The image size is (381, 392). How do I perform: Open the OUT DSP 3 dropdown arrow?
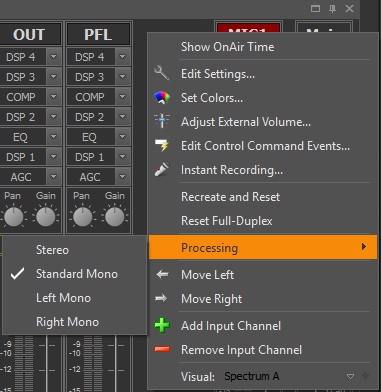point(54,77)
